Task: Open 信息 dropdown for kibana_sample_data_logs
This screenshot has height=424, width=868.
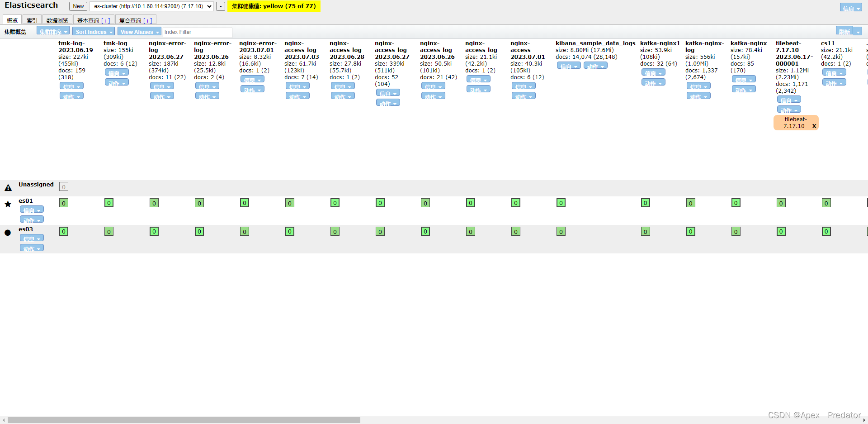Action: (569, 66)
